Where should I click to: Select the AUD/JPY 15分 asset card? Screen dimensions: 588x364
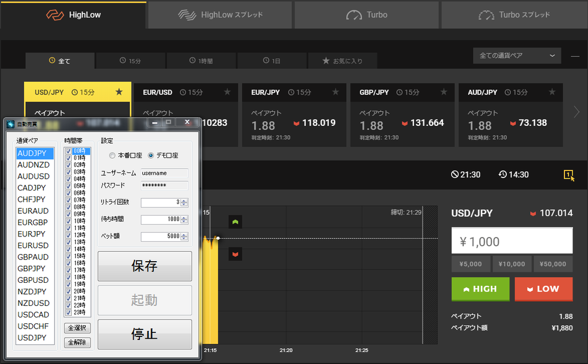(511, 115)
